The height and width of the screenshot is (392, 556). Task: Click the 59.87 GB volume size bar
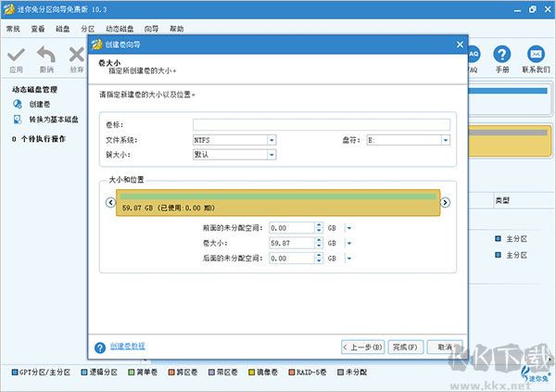tap(278, 202)
